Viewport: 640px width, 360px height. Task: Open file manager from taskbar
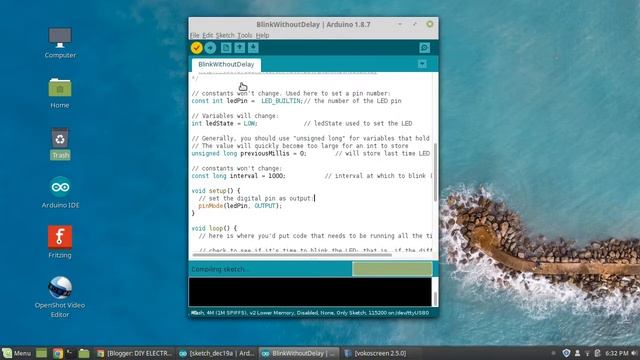84,353
